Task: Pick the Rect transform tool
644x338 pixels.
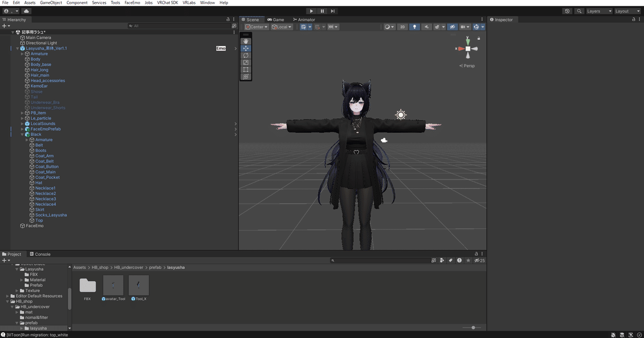Action: 246,69
